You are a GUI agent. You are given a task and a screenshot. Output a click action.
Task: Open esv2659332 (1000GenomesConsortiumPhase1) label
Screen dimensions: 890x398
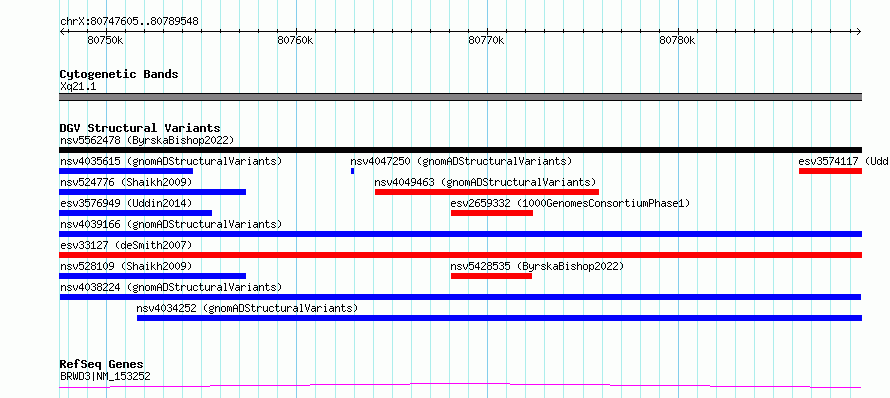(x=570, y=203)
